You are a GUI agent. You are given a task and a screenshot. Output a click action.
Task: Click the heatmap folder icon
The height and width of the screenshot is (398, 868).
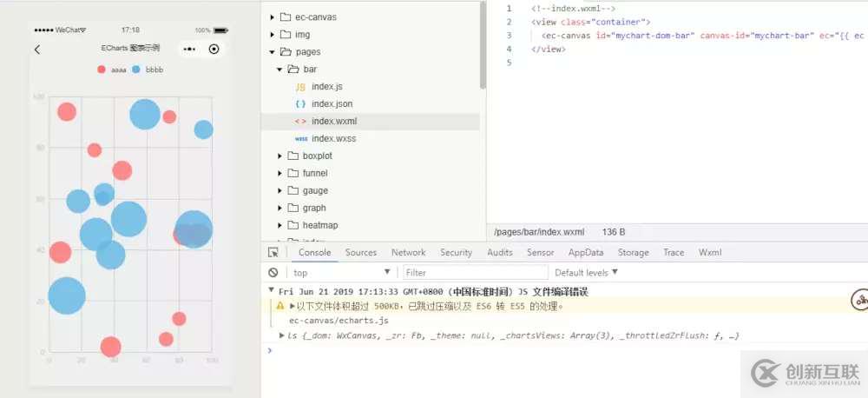pyautogui.click(x=293, y=225)
